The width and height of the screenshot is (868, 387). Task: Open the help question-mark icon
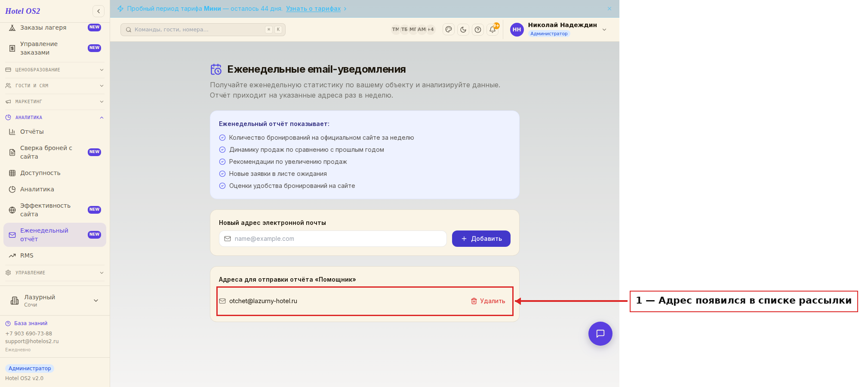point(478,30)
